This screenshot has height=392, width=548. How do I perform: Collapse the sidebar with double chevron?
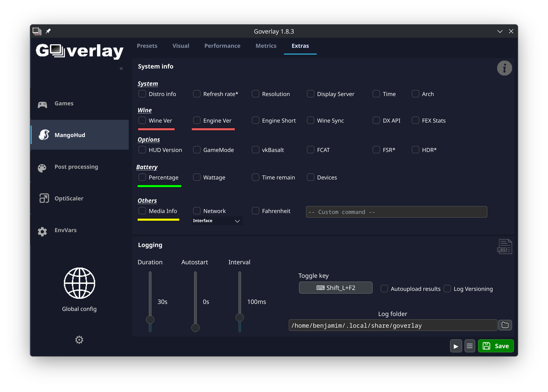tap(121, 69)
